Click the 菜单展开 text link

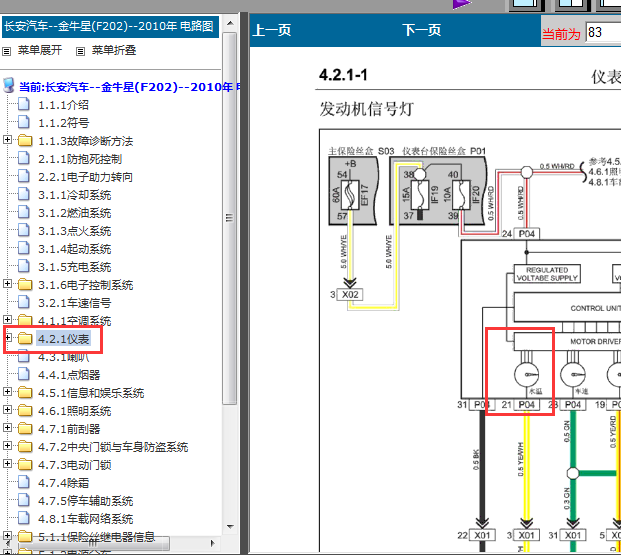click(40, 50)
